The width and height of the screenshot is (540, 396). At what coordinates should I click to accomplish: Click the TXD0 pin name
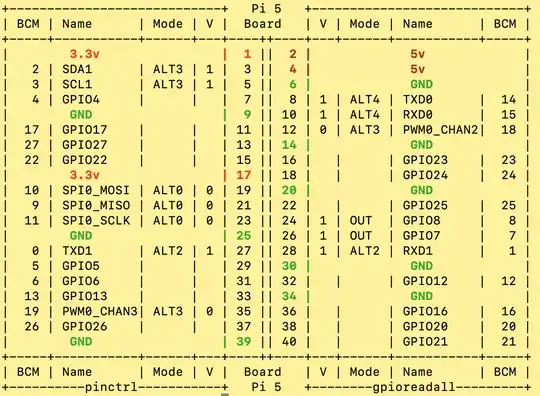418,100
